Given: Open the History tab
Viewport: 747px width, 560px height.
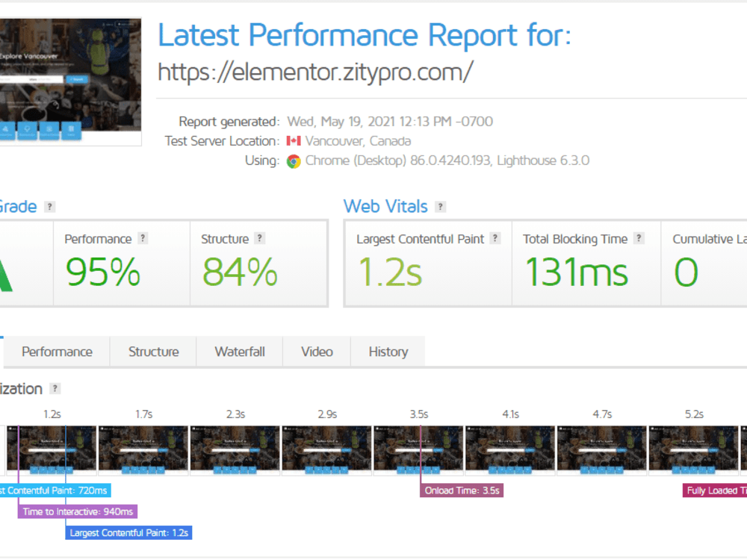Looking at the screenshot, I should point(388,352).
